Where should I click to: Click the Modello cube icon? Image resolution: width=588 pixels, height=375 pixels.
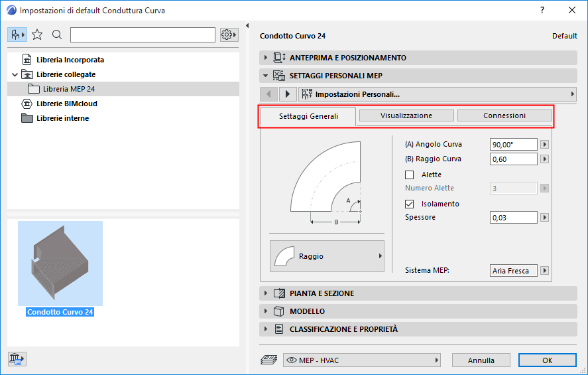pos(278,311)
